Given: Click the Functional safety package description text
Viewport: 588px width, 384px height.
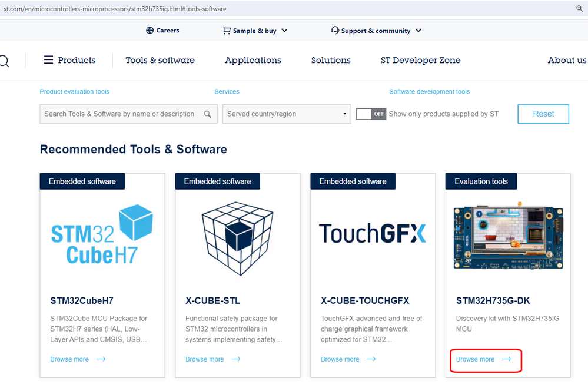Looking at the screenshot, I should point(234,329).
